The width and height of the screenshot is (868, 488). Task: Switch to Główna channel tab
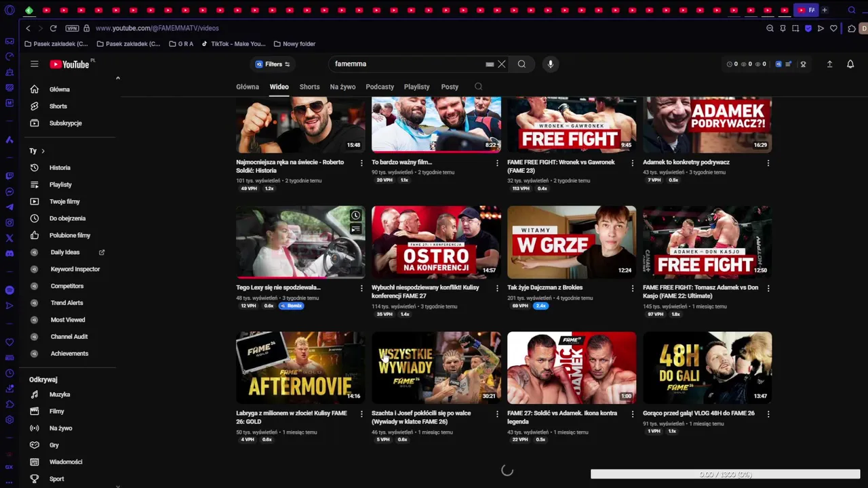click(x=248, y=87)
